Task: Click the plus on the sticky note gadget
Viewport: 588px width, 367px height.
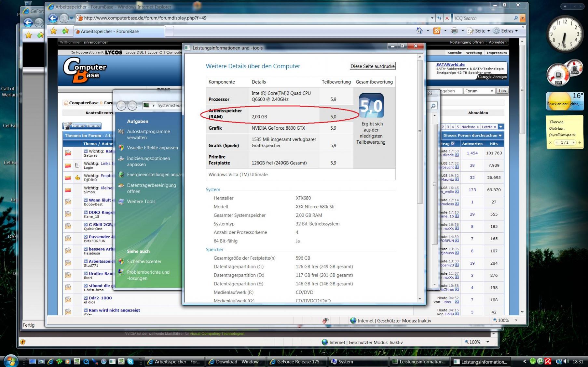Action: coord(580,142)
